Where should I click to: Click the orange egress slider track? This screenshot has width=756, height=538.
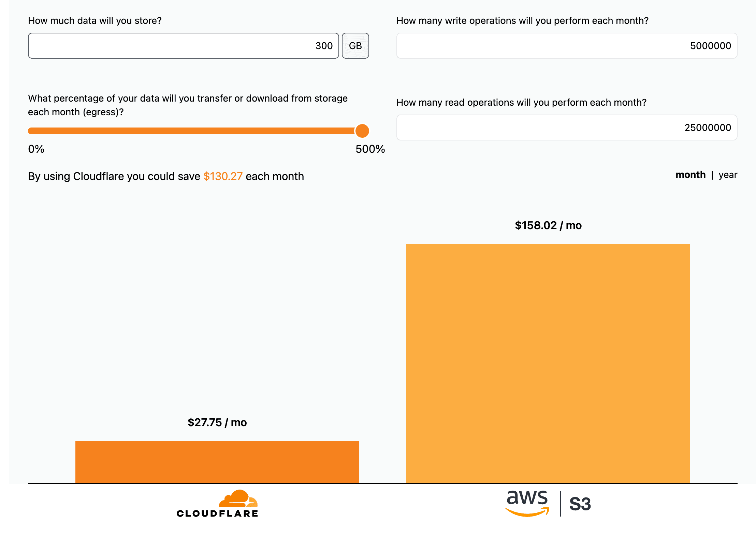pos(191,131)
